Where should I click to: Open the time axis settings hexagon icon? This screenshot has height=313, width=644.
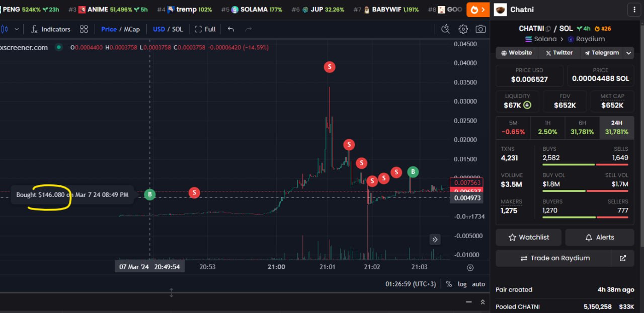click(x=470, y=268)
